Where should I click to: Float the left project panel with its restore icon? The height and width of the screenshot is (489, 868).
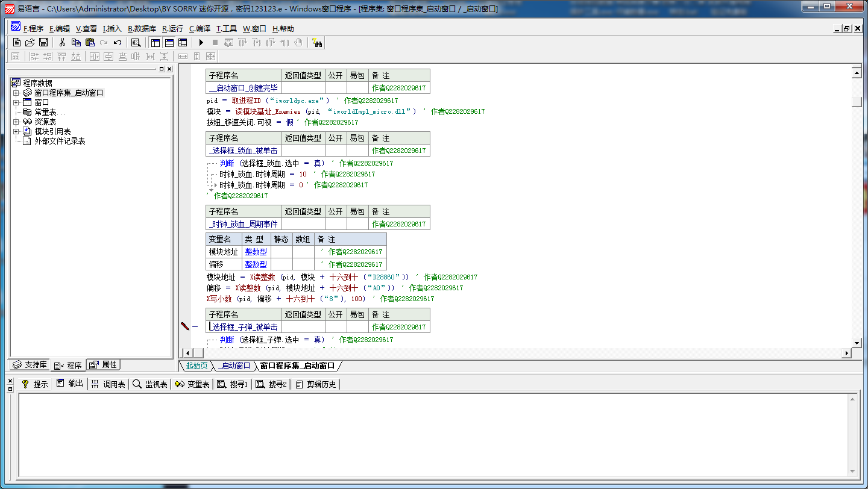(162, 69)
